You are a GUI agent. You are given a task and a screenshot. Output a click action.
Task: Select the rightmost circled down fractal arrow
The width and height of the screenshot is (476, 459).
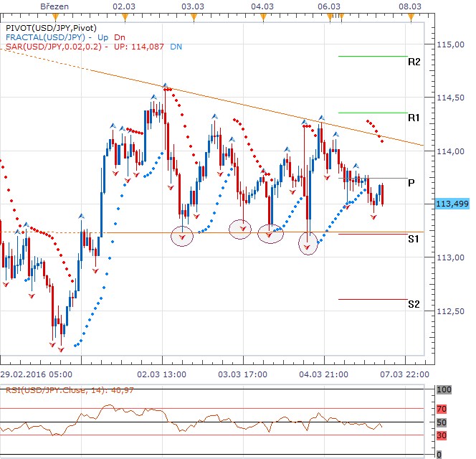tap(308, 246)
